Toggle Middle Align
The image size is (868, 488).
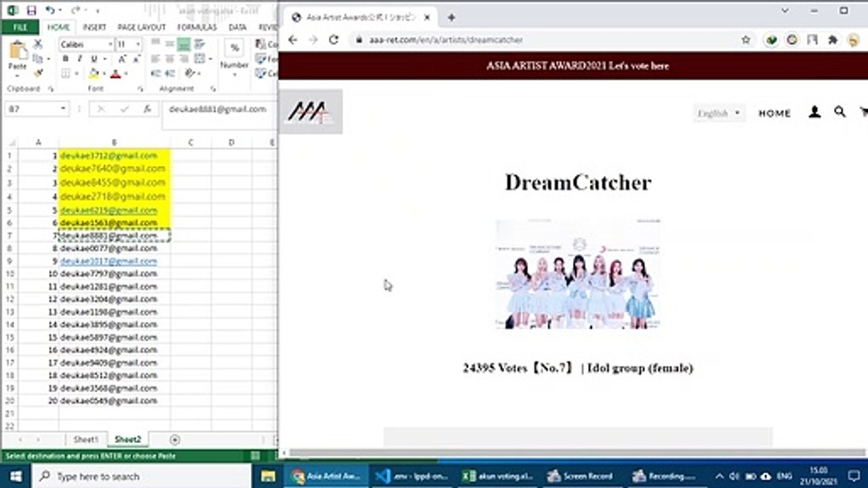[x=170, y=44]
